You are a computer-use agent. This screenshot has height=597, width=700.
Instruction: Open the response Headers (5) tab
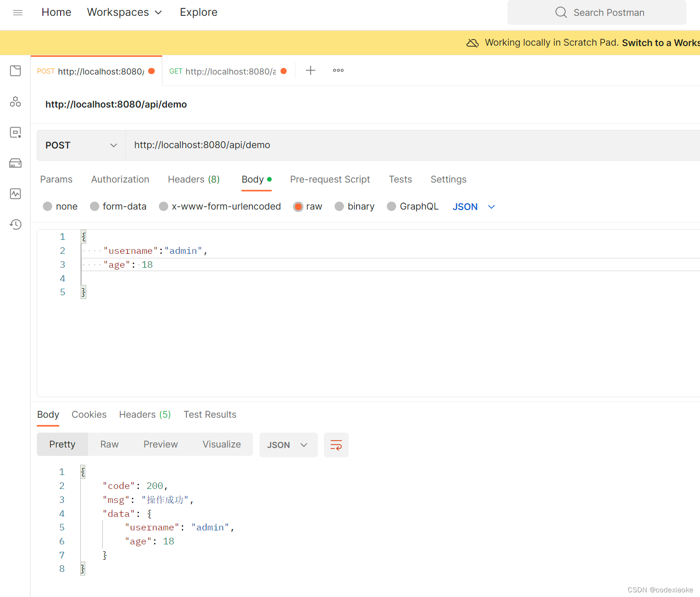point(145,414)
